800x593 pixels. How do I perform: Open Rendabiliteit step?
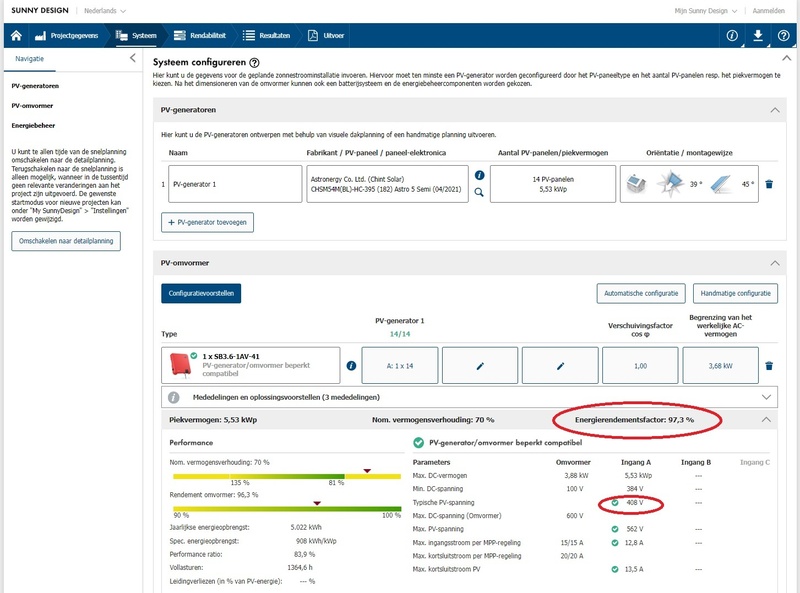pyautogui.click(x=200, y=35)
